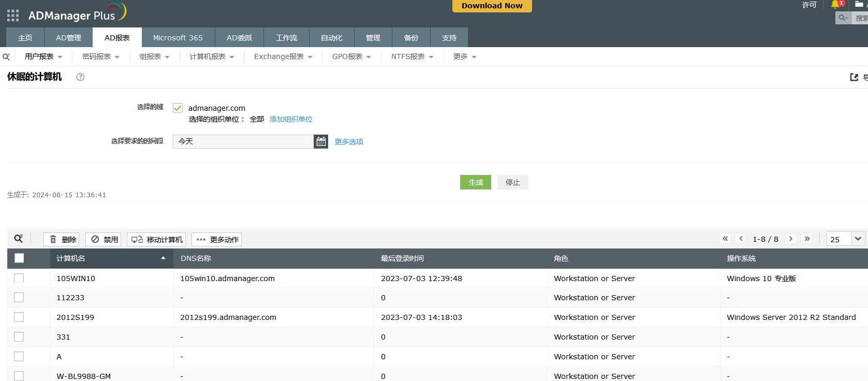Switch to the 主页 tab
The width and height of the screenshot is (868, 381).
[25, 37]
